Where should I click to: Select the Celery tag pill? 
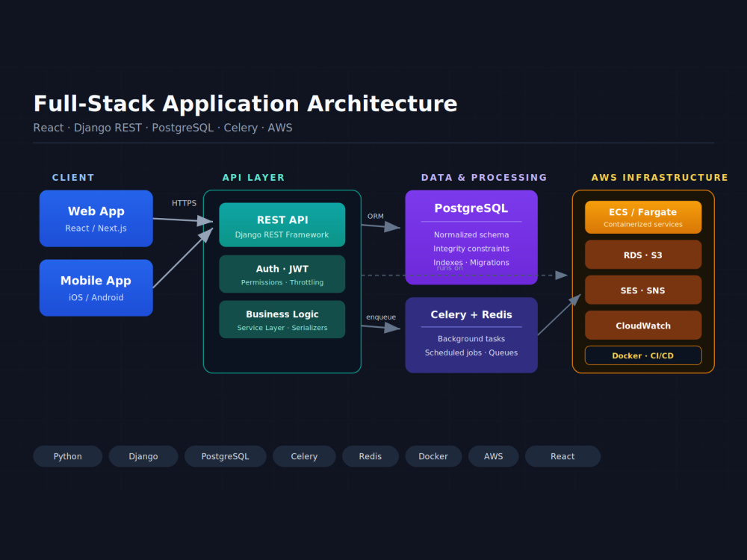coord(304,456)
